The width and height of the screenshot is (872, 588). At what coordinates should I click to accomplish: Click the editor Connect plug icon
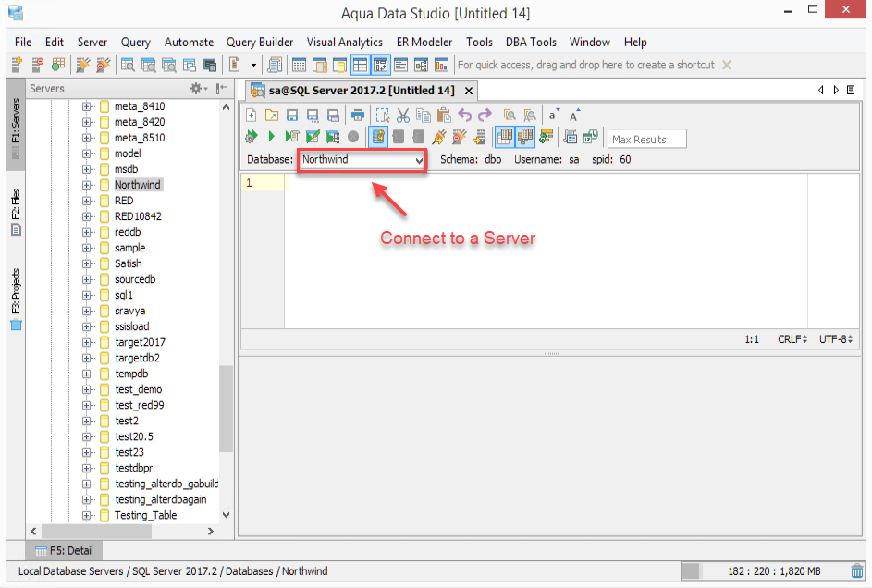tap(439, 136)
